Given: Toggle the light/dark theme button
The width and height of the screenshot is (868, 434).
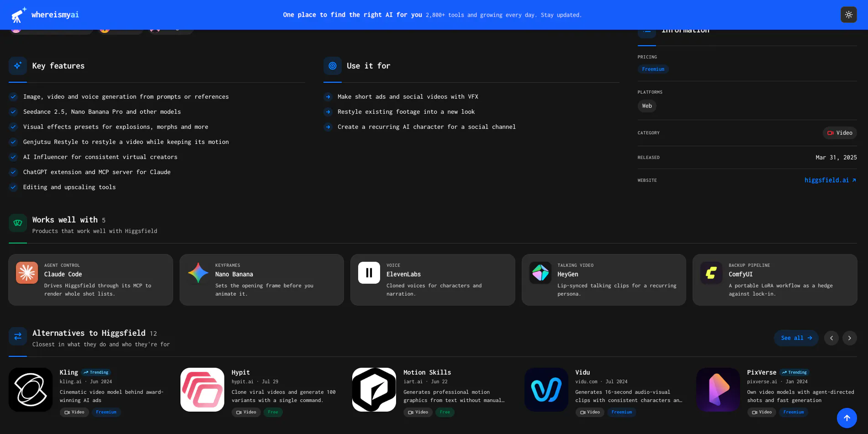Looking at the screenshot, I should click(848, 15).
